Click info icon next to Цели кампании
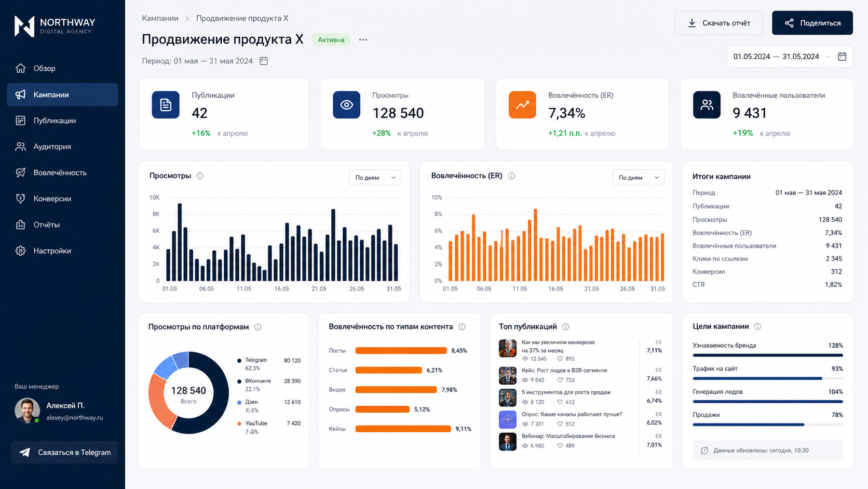 758,326
